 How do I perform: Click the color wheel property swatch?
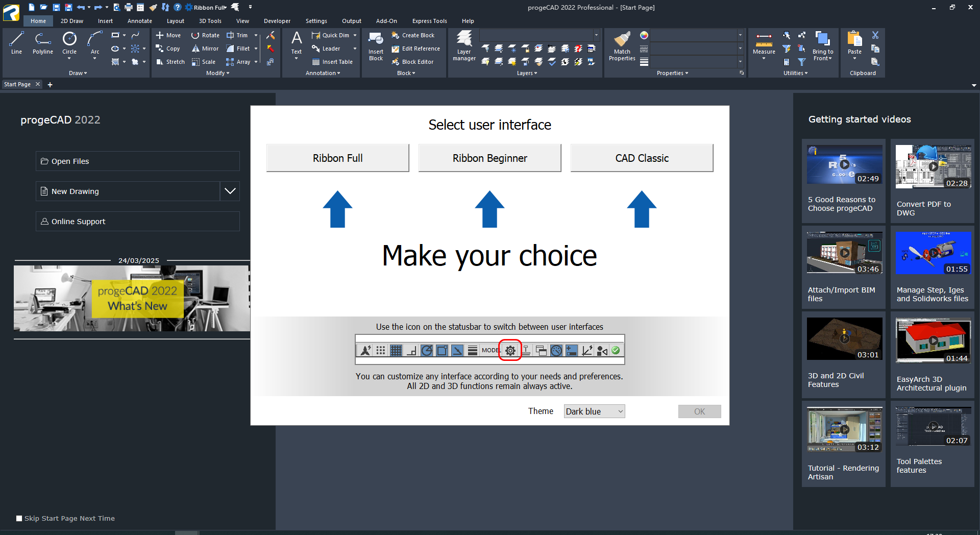(644, 35)
